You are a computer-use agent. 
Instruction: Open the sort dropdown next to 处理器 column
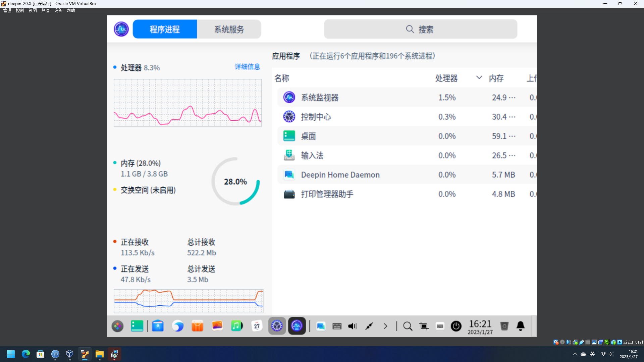[x=479, y=77]
